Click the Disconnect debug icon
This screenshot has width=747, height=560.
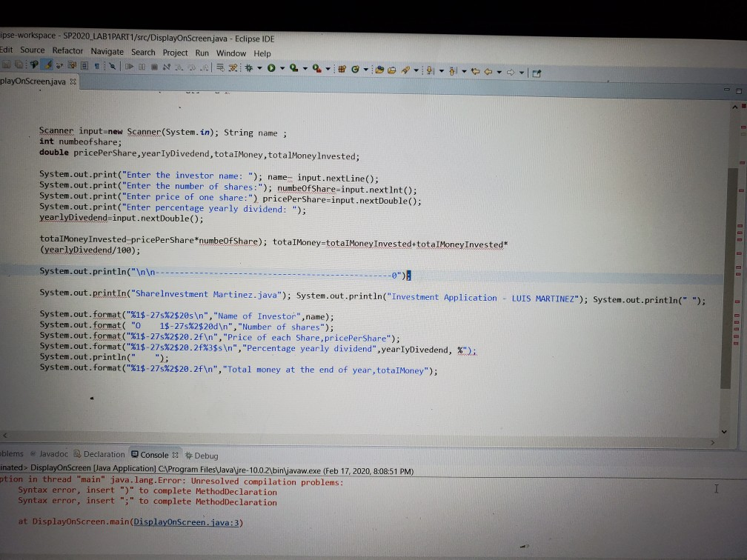pos(166,67)
